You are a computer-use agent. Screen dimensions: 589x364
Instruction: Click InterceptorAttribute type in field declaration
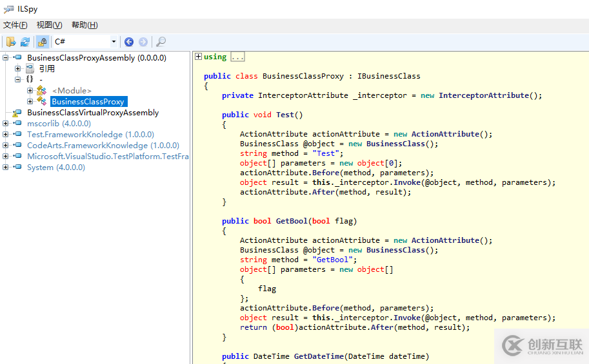click(303, 95)
